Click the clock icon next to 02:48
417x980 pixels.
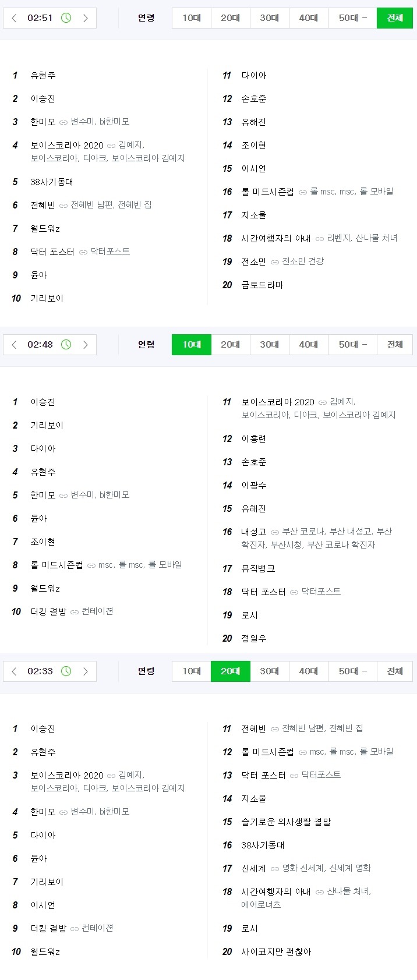(x=66, y=345)
